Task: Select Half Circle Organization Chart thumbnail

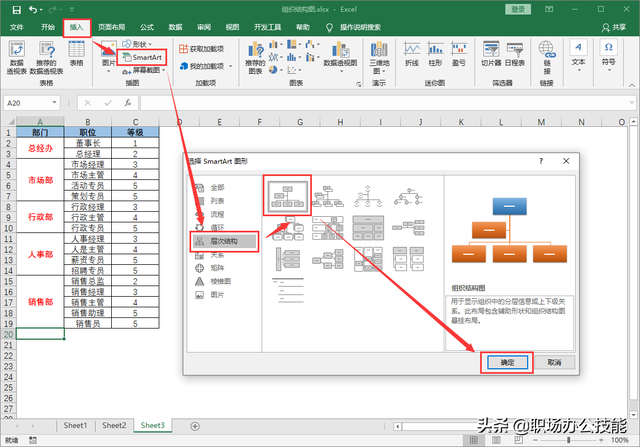Action: [x=367, y=196]
